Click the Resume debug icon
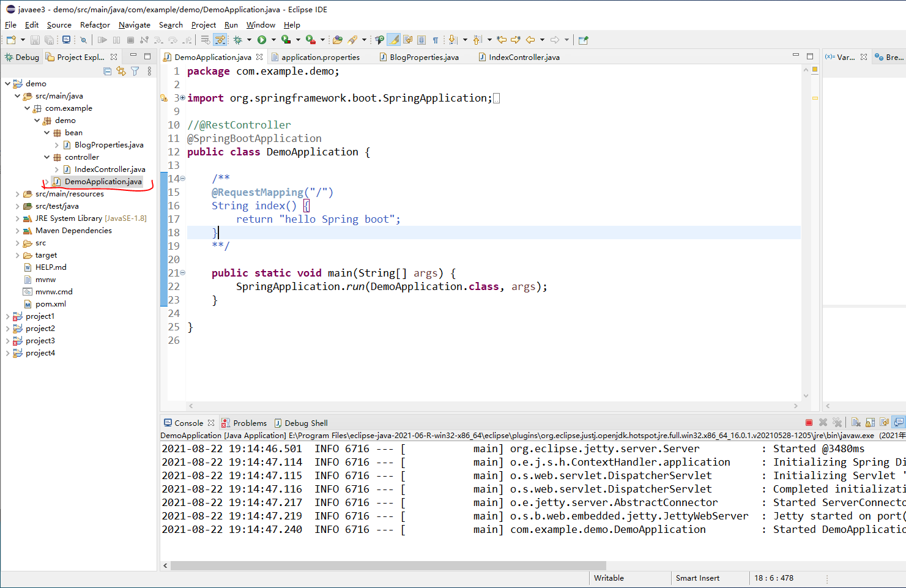 click(102, 40)
